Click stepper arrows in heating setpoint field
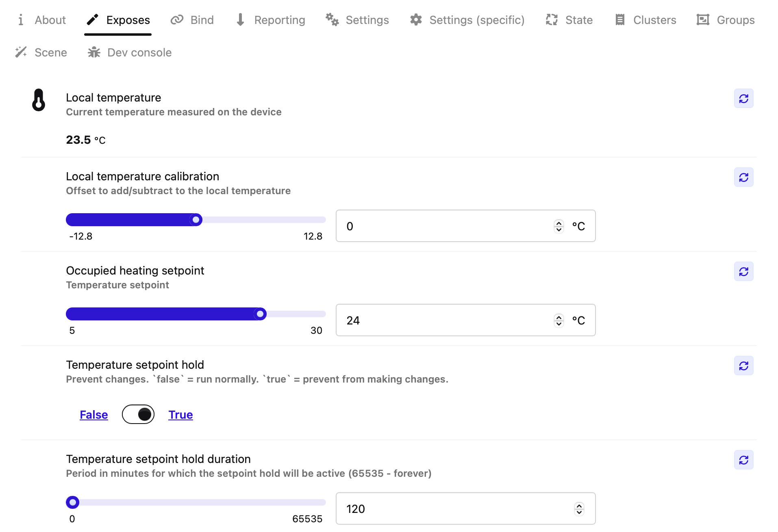778x532 pixels. point(559,320)
